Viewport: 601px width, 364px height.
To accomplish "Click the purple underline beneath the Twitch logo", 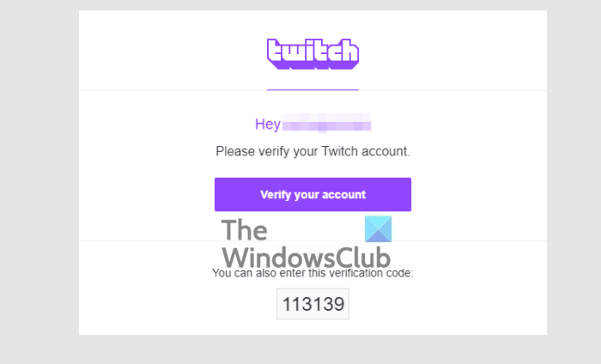I will point(313,89).
